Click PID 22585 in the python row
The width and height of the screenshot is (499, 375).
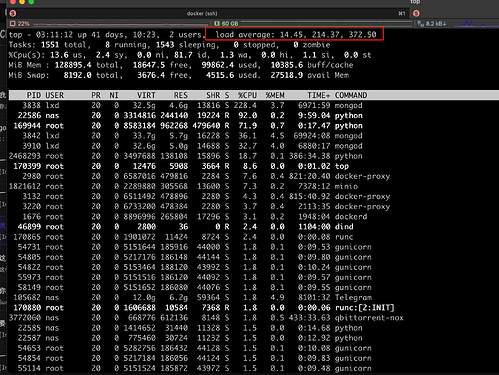29,328
